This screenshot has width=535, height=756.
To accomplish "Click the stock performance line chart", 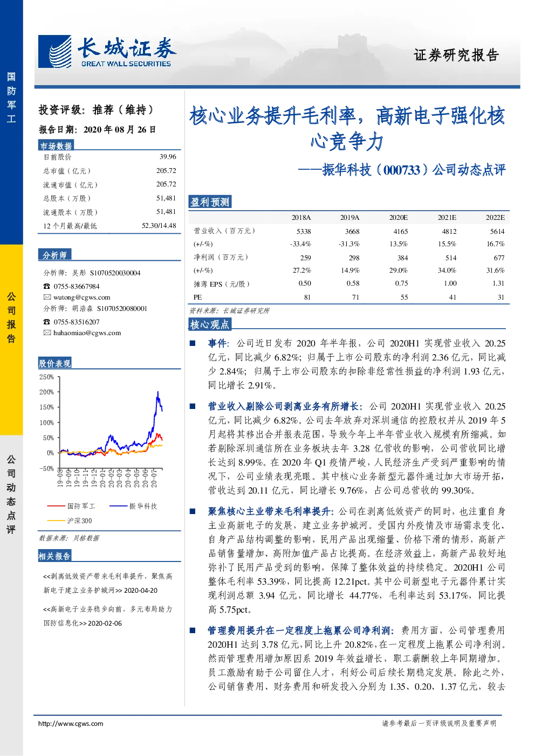I will click(x=101, y=431).
